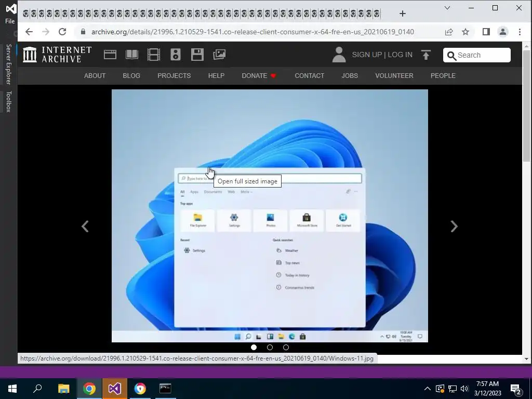Open the CONTACT menu item

point(310,76)
